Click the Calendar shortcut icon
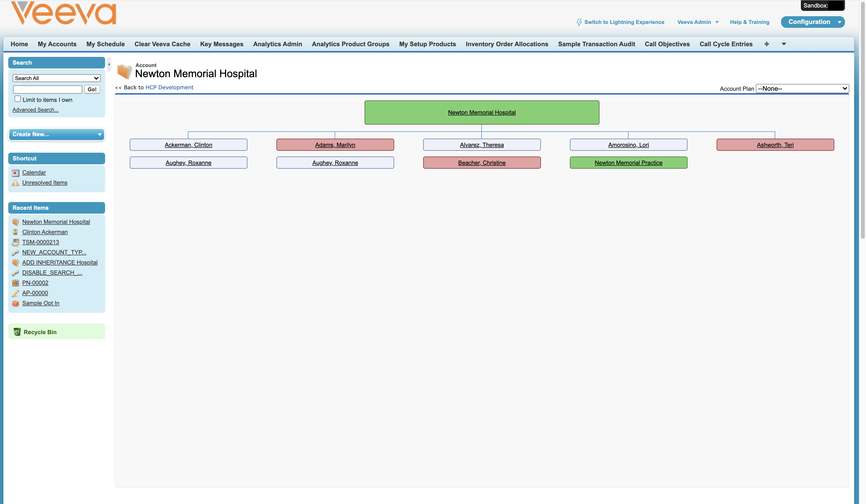This screenshot has height=504, width=866. coord(15,173)
